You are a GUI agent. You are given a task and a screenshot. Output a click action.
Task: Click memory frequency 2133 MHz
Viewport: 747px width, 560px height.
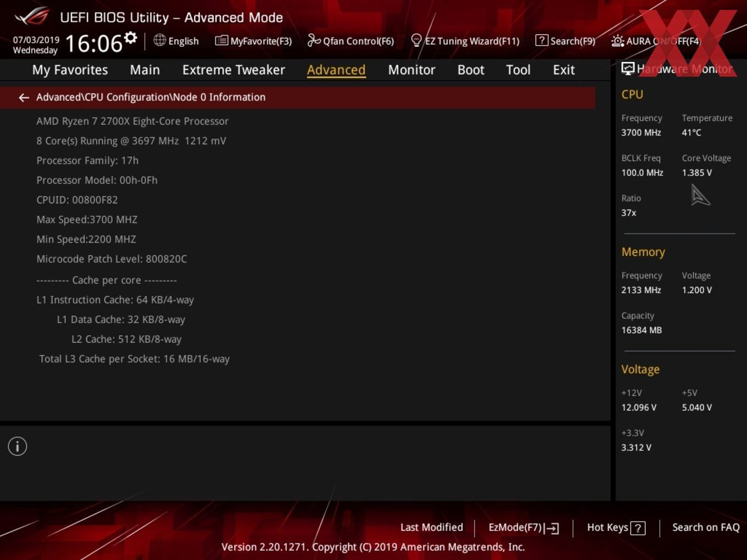[x=641, y=290]
